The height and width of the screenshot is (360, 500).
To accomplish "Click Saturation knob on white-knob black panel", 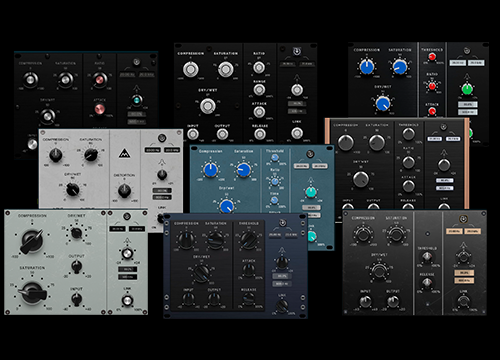I will (226, 69).
